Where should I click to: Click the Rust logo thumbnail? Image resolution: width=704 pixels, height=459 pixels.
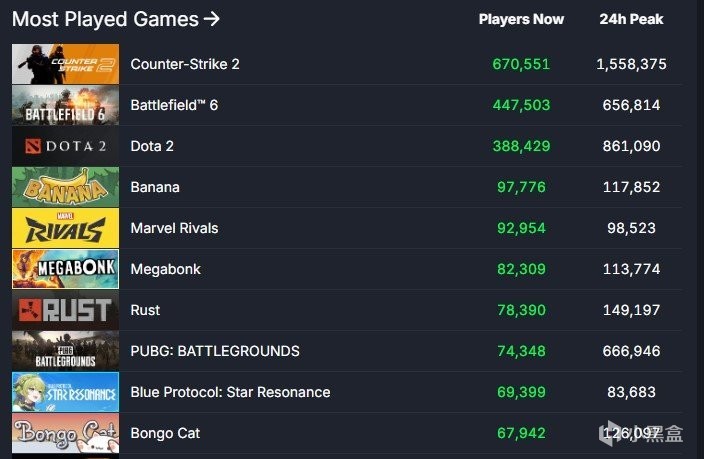(65, 310)
